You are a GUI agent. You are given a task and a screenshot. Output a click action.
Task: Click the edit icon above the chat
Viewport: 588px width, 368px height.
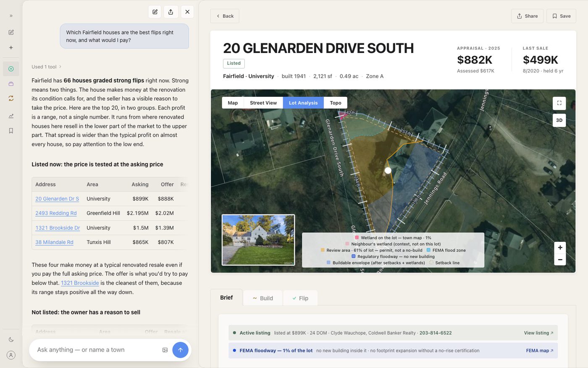click(x=155, y=12)
